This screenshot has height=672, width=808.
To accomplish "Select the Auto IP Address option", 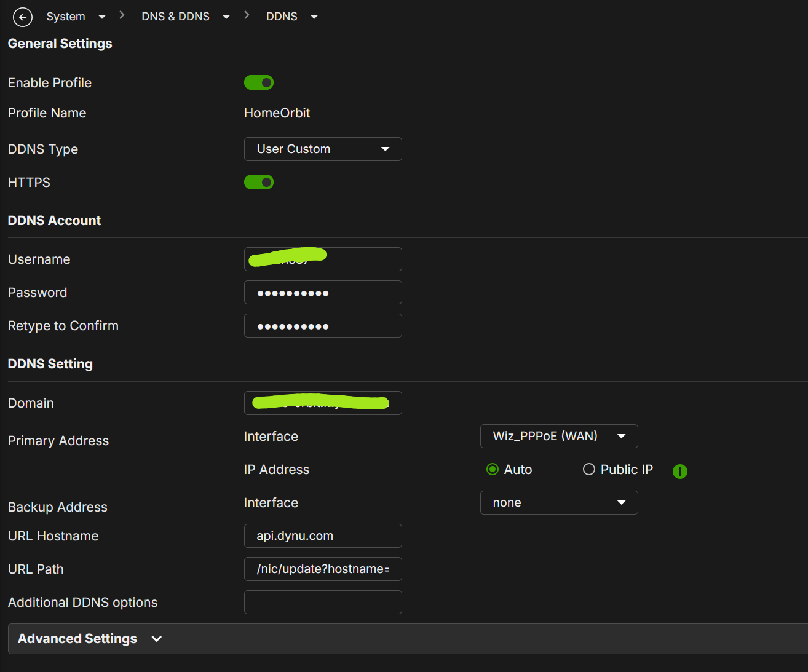I will 493,470.
